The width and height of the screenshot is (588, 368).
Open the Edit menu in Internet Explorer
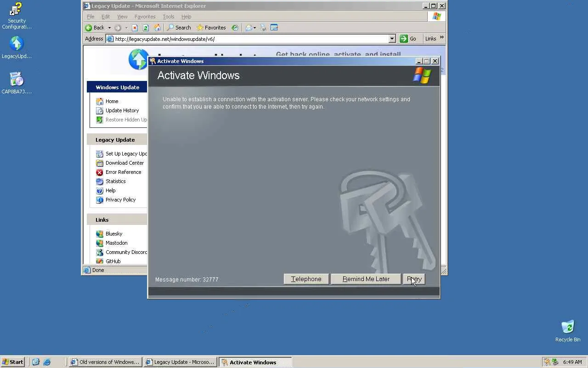(106, 17)
